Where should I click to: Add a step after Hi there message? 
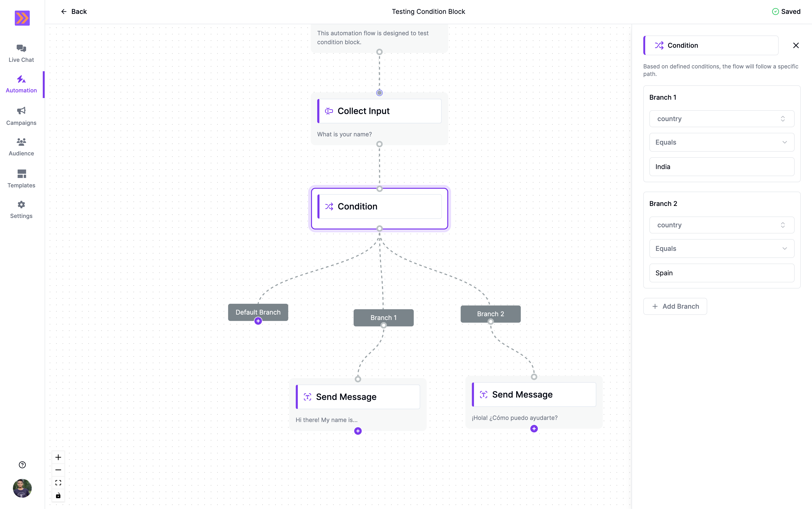(x=358, y=431)
